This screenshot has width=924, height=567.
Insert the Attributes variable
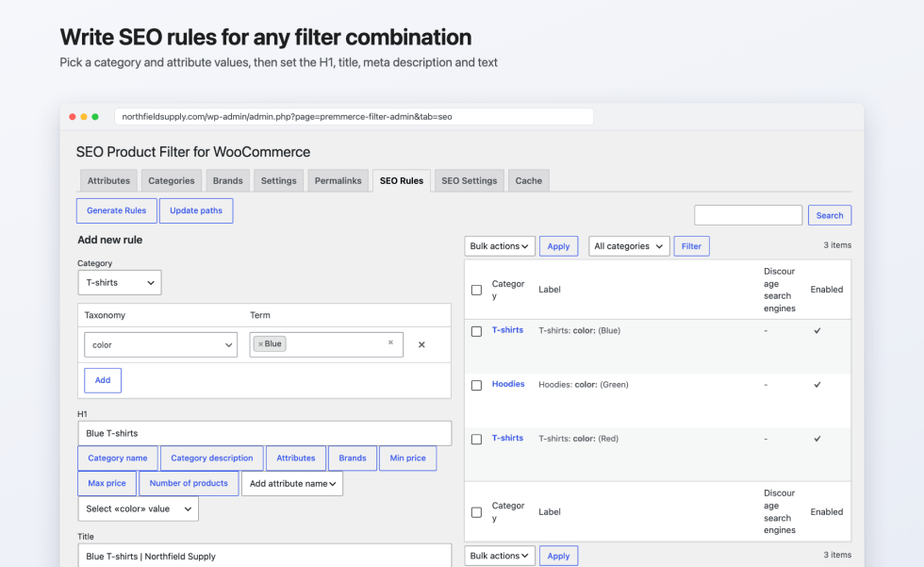(296, 458)
